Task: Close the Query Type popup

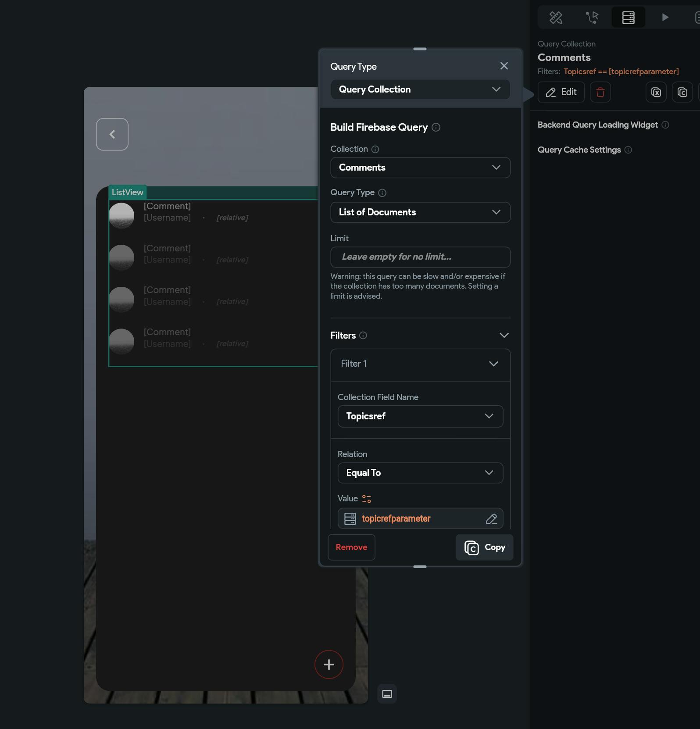Action: click(504, 66)
